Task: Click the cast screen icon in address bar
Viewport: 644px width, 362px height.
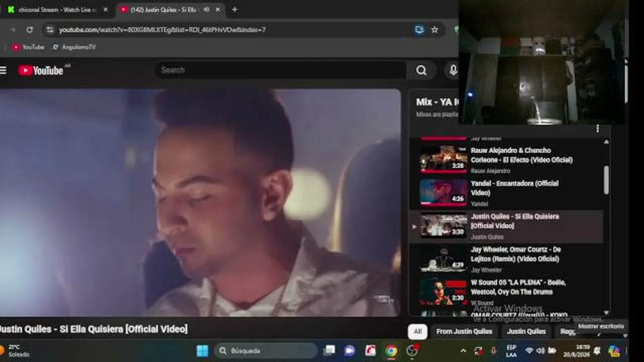Action: (420, 30)
